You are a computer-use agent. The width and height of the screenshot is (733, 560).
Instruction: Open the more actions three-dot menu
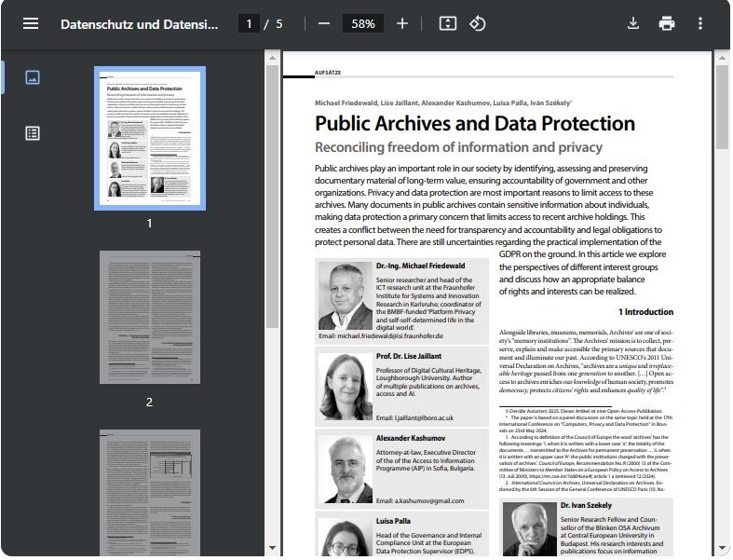tap(700, 24)
